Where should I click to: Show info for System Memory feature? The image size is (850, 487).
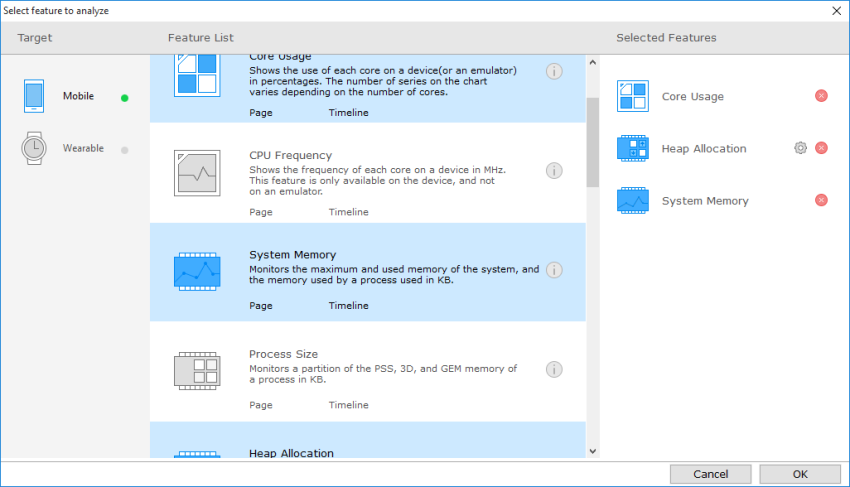554,270
